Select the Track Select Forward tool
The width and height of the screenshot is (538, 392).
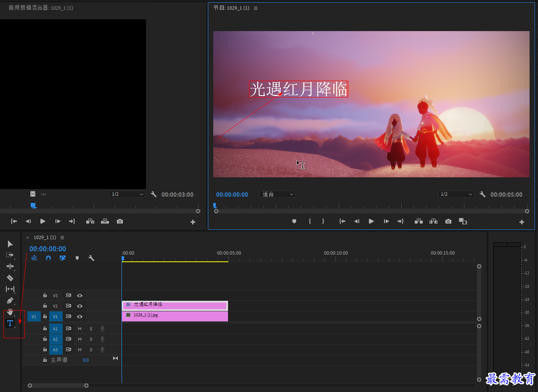coord(10,255)
